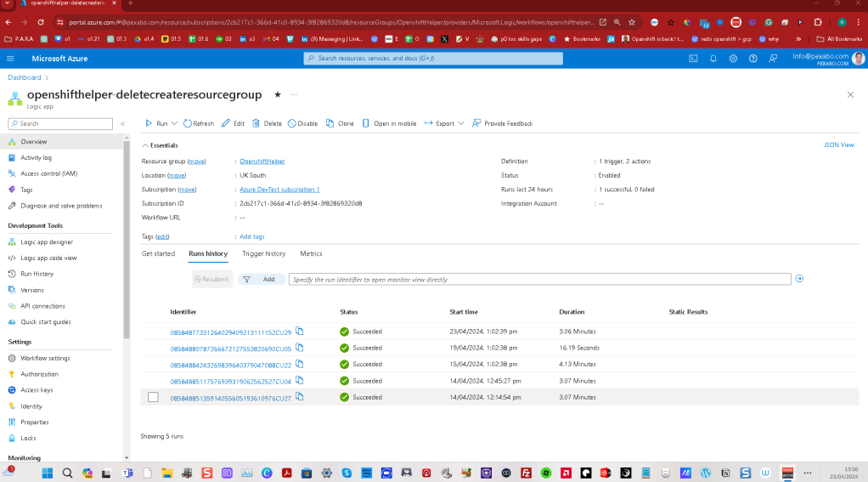Tick the checkbox for run ending CU27

coord(154,397)
